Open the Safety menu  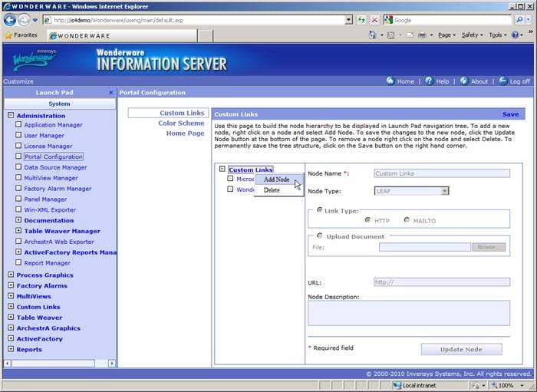pyautogui.click(x=473, y=35)
